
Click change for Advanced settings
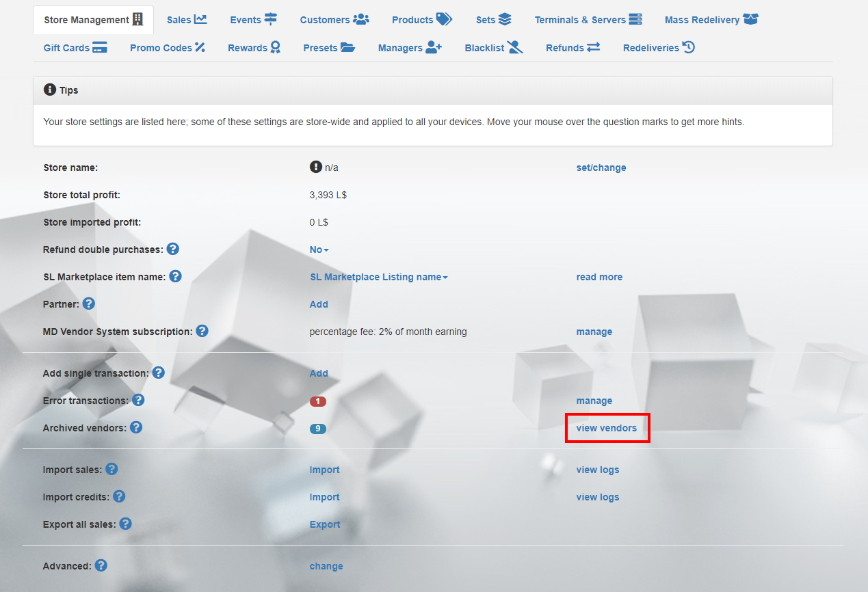(x=326, y=566)
